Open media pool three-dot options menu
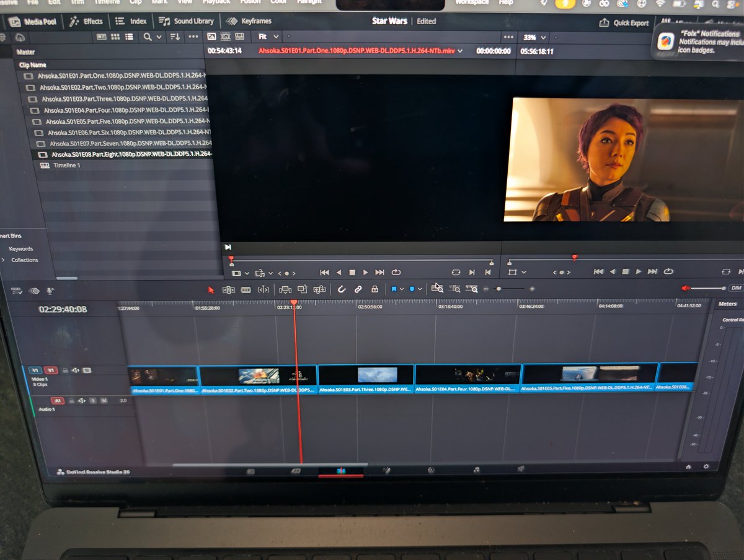The height and width of the screenshot is (560, 744). coord(193,37)
